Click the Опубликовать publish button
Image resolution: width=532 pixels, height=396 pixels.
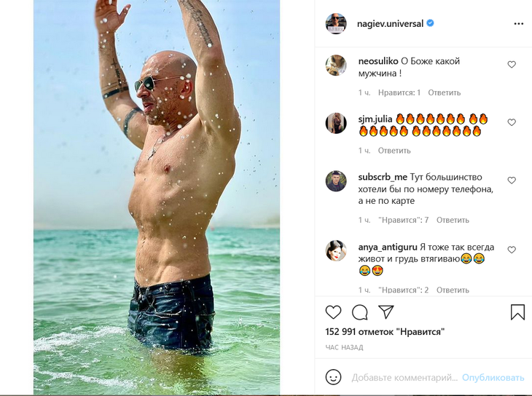click(x=493, y=377)
